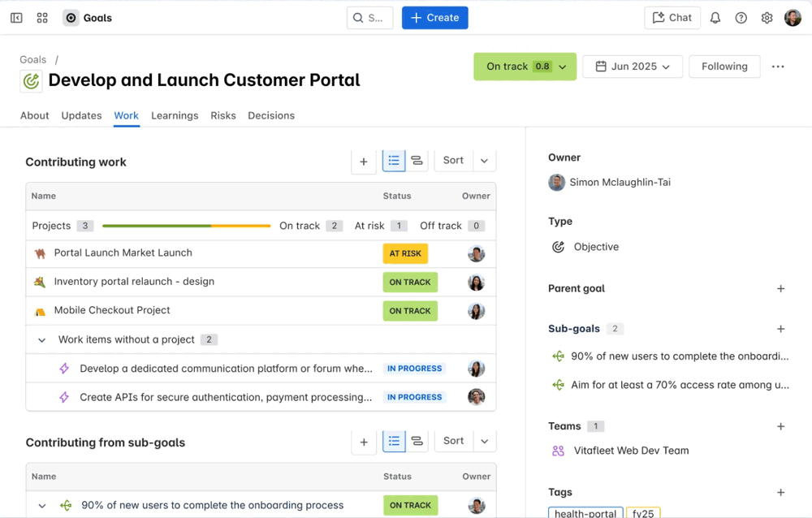Image resolution: width=812 pixels, height=518 pixels.
Task: Switch Contributing work to timeline view
Action: (417, 161)
